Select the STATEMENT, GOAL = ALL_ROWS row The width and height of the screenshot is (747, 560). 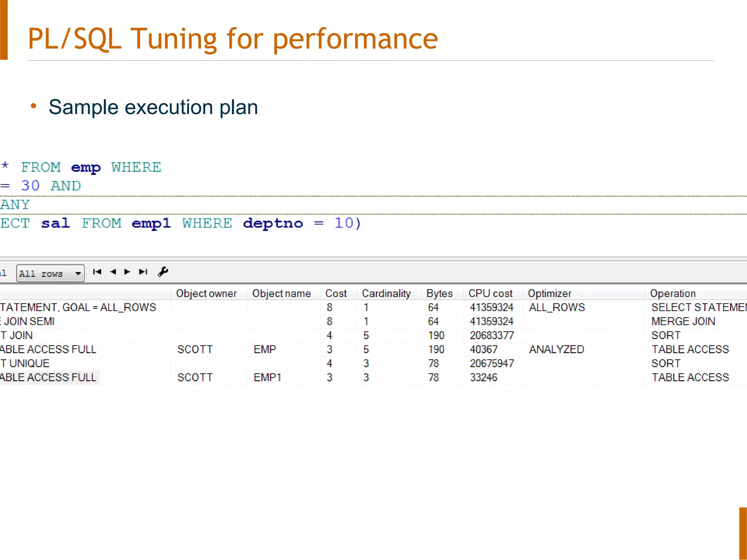click(373, 307)
